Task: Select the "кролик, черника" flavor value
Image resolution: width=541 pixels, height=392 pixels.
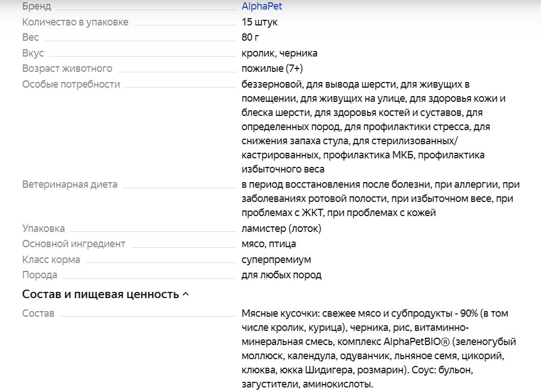Action: coord(279,53)
